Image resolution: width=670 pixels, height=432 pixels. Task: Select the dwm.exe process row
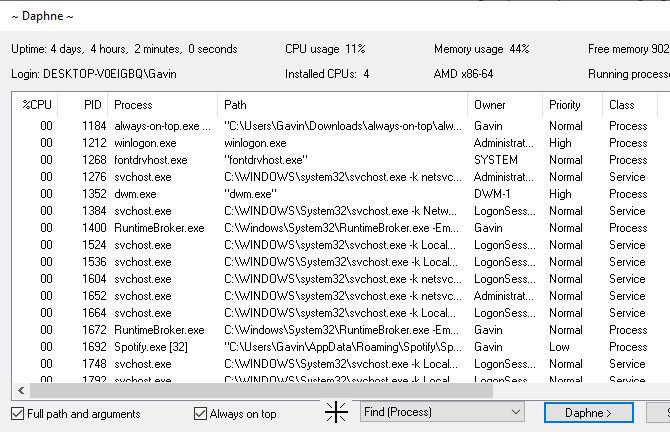tap(135, 194)
